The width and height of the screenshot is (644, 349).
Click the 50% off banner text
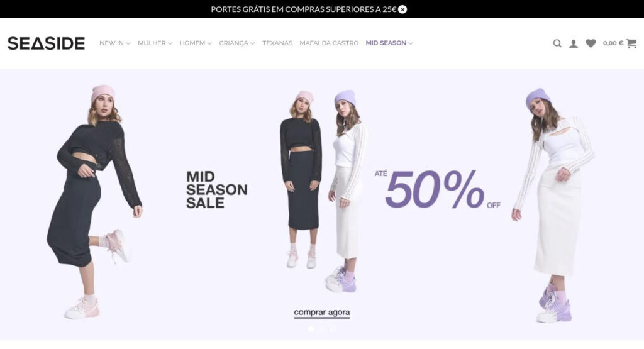coord(438,189)
